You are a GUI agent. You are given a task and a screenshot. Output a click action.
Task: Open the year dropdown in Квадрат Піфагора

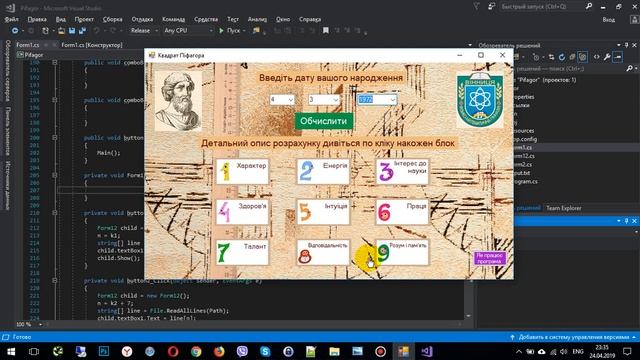[377, 100]
